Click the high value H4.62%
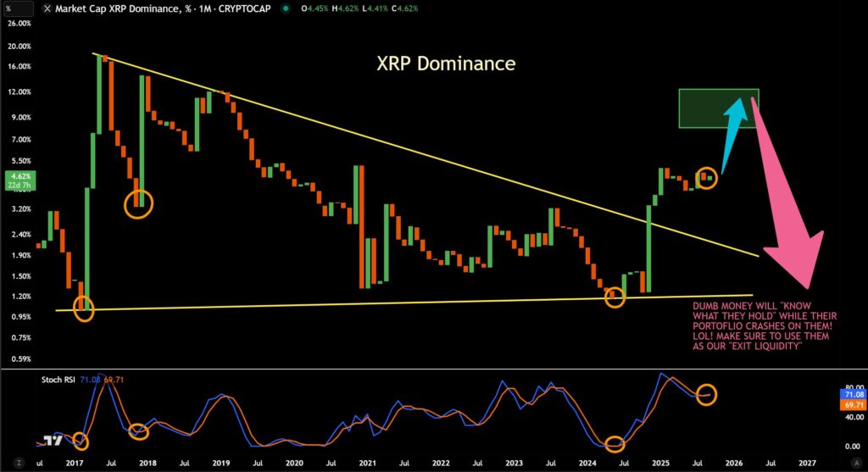This screenshot has width=868, height=472. [346, 8]
